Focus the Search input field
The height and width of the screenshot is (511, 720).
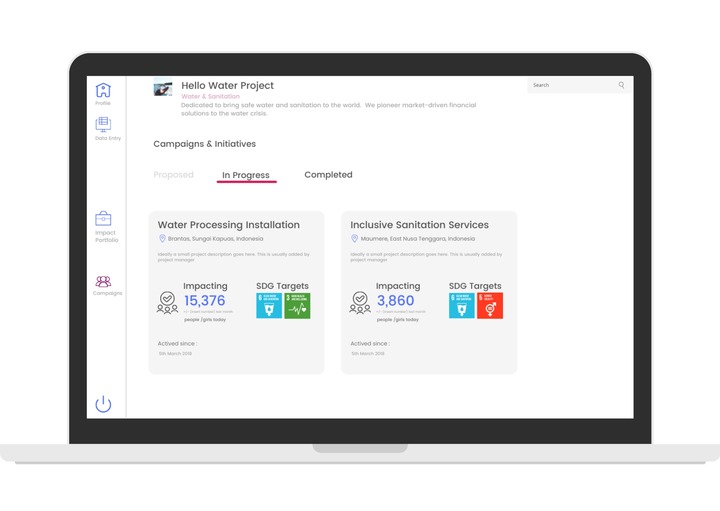pyautogui.click(x=572, y=86)
